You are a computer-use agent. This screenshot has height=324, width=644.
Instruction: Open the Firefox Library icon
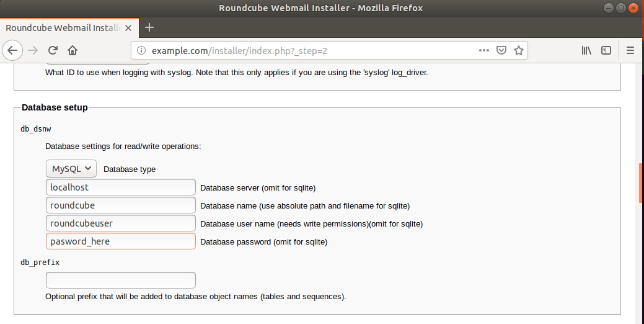[x=586, y=50]
